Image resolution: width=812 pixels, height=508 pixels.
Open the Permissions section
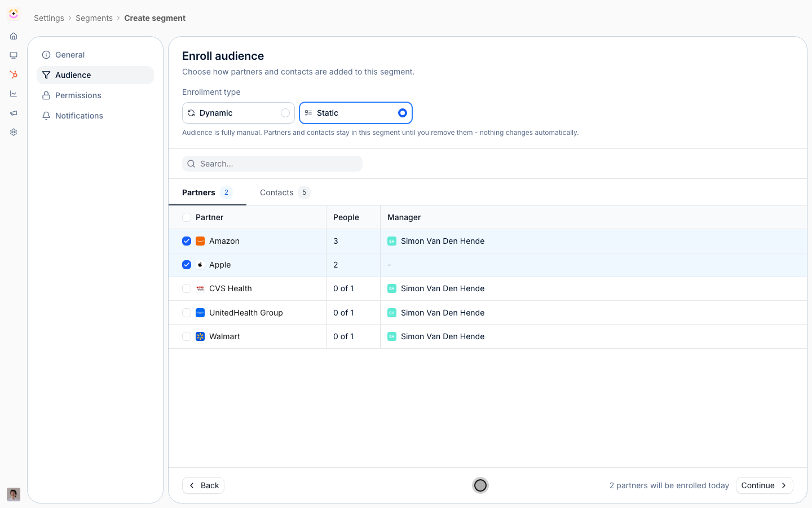[x=95, y=95]
